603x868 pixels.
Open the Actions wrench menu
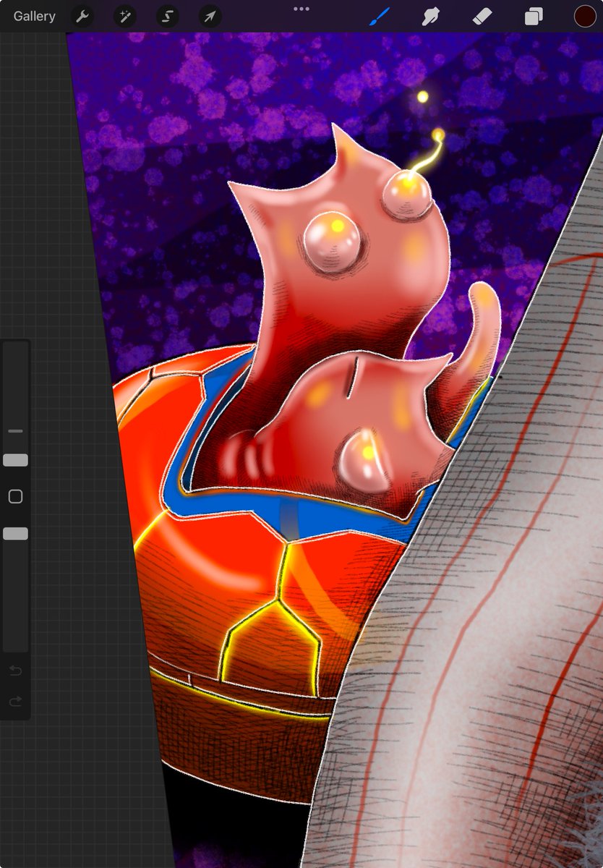tap(82, 16)
